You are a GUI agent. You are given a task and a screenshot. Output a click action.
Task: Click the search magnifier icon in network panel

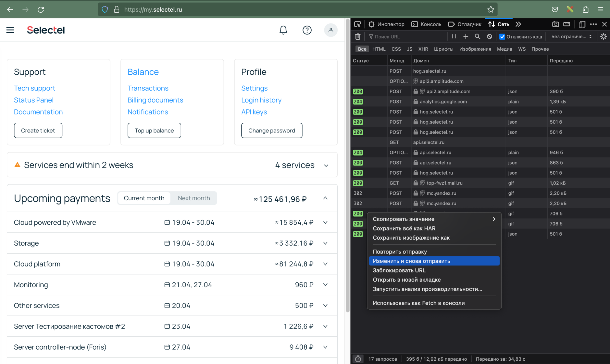coord(478,36)
